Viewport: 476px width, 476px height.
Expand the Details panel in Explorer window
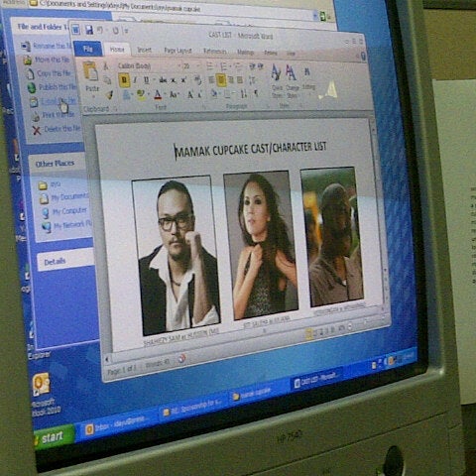click(65, 261)
